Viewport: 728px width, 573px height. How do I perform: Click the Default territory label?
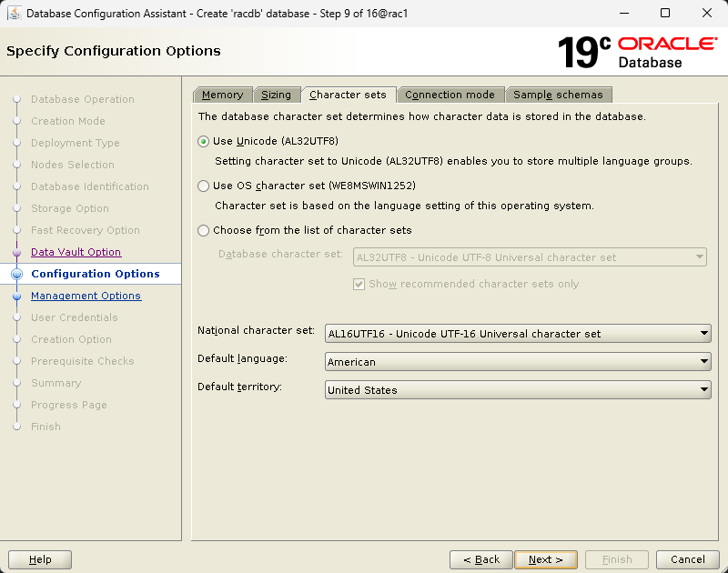point(239,387)
